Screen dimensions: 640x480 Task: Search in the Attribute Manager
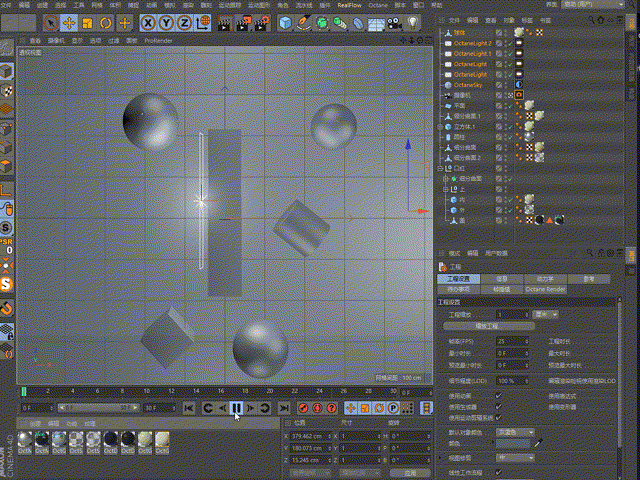(590, 253)
